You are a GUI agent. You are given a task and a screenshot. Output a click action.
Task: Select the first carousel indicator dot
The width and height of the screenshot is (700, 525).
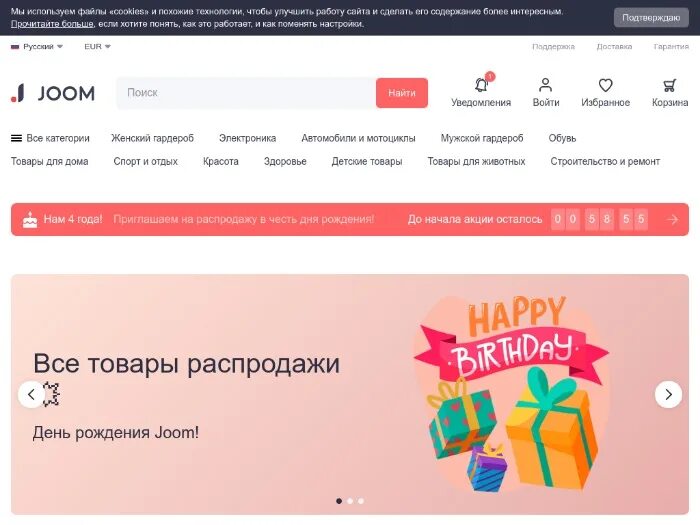coord(339,501)
